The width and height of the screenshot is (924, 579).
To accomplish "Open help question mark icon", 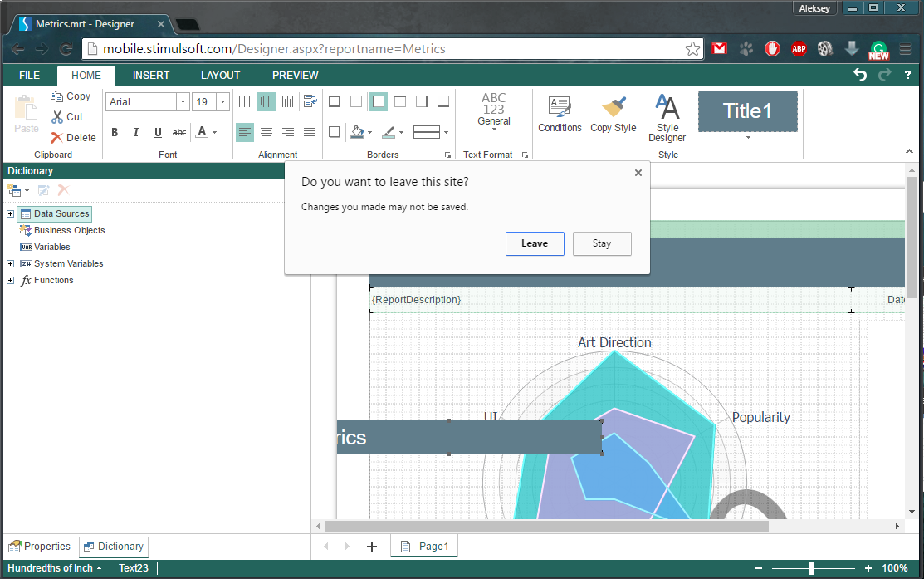I will point(907,75).
